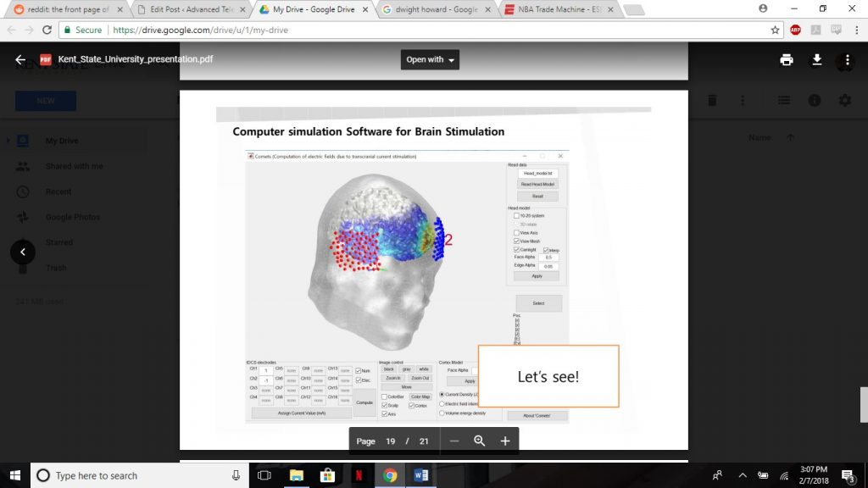
Task: Close the NBA Trade Machine tab
Action: tap(610, 9)
